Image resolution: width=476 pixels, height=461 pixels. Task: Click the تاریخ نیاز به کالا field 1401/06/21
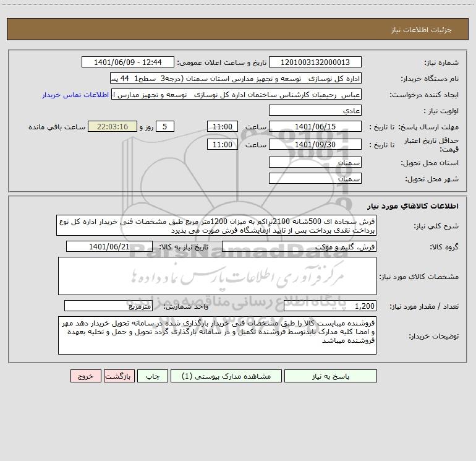(109, 246)
